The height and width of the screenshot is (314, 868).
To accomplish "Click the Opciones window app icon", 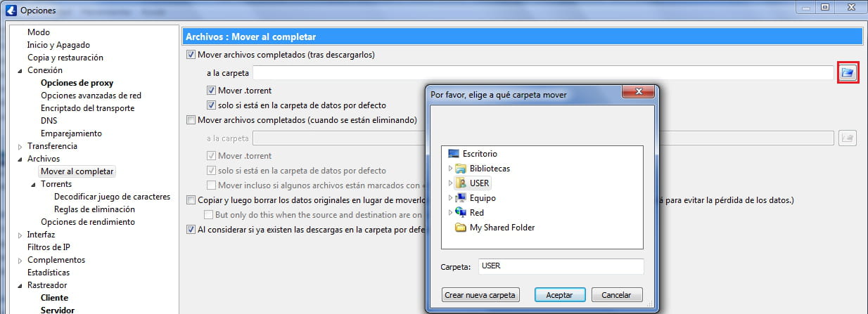I will coord(10,10).
